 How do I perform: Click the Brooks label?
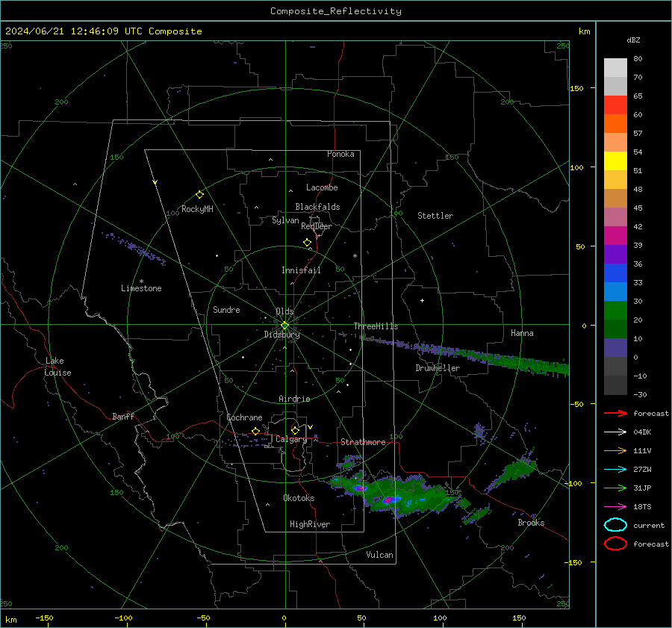click(x=531, y=523)
